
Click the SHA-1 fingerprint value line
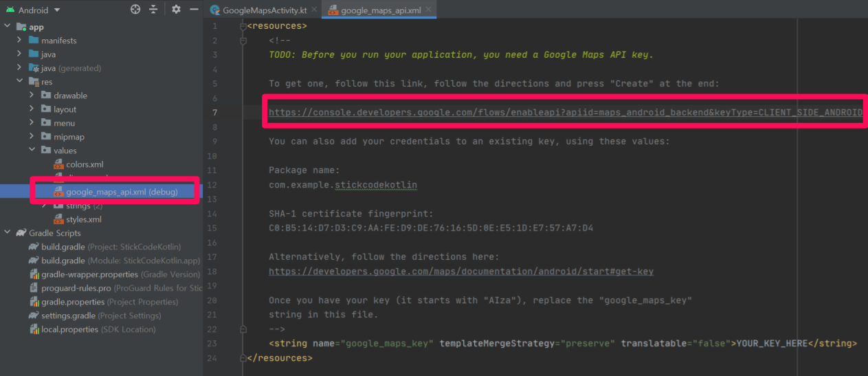click(431, 228)
